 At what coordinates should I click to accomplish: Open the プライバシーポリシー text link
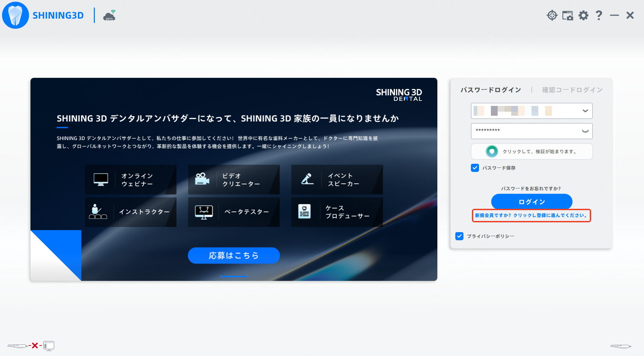click(491, 236)
